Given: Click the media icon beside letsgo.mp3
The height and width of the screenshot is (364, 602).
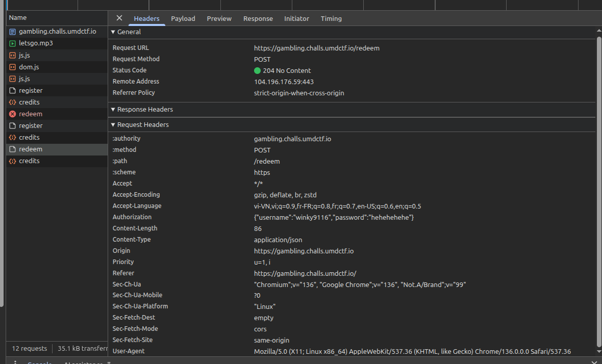Looking at the screenshot, I should (x=13, y=43).
